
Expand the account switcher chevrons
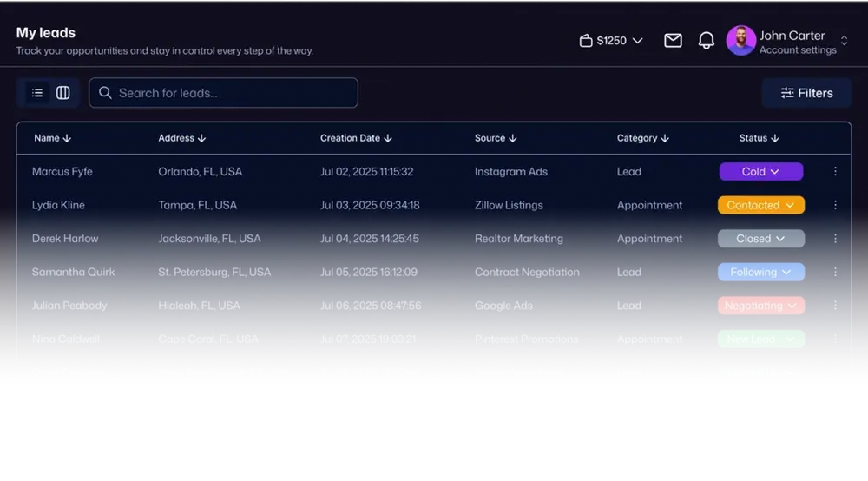[844, 41]
